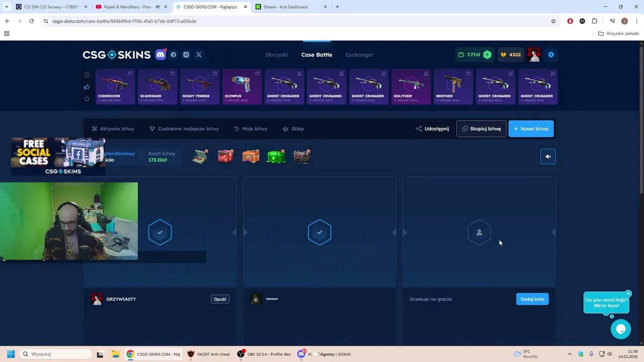Image resolution: width=644 pixels, height=362 pixels.
Task: Click GRZYWIASTY player name
Action: point(121,299)
